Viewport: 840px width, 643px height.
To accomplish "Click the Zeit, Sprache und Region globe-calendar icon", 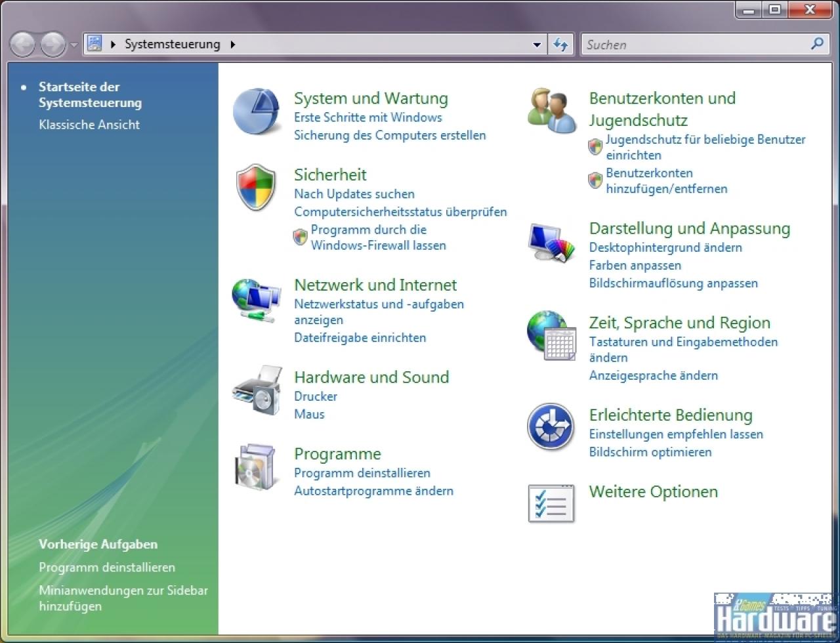I will tap(552, 335).
